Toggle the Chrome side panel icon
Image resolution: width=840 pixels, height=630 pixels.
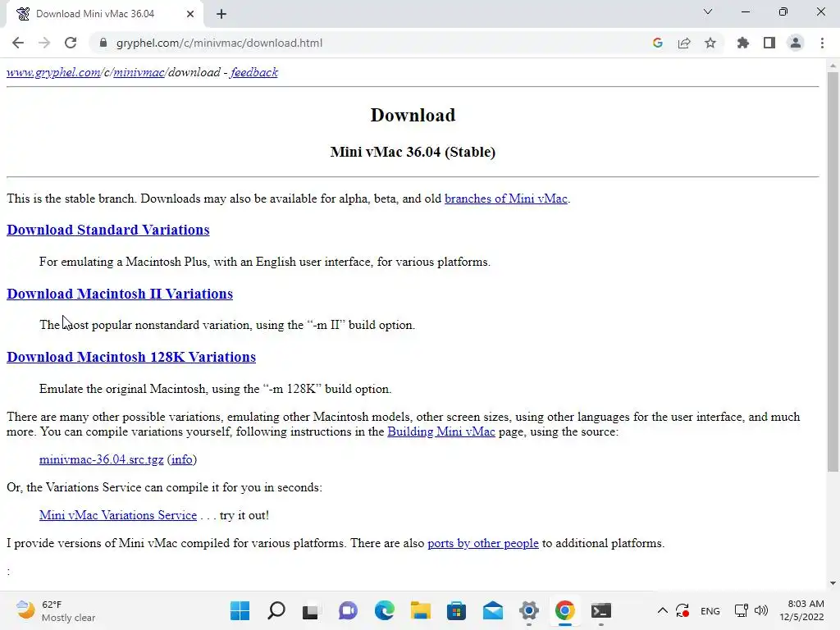point(769,43)
